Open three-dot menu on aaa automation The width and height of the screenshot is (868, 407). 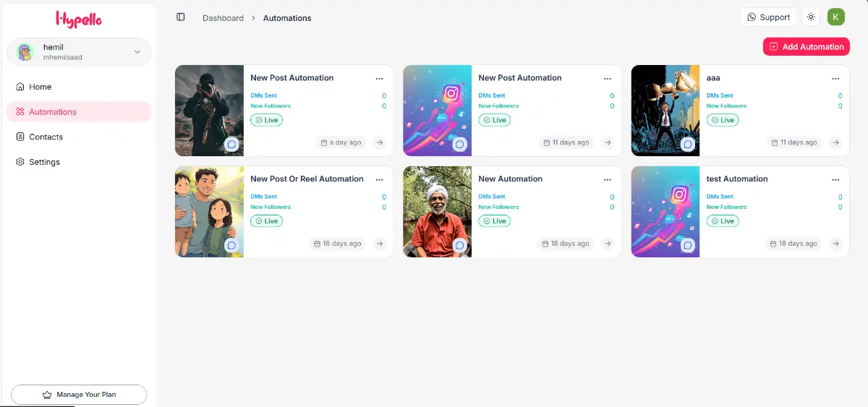tap(835, 78)
